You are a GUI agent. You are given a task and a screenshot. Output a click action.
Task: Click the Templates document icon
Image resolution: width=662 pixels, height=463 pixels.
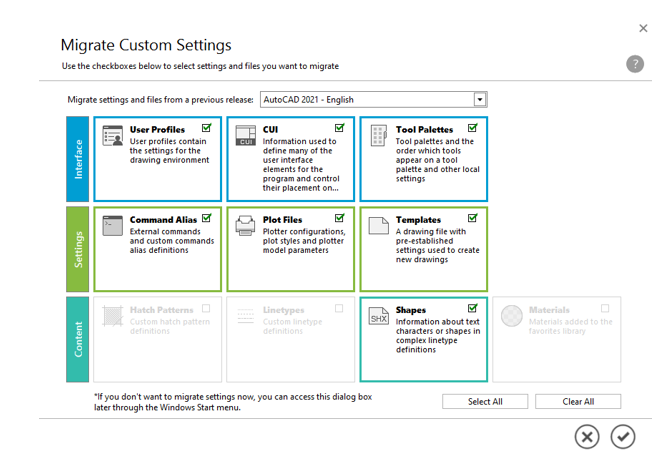click(379, 225)
